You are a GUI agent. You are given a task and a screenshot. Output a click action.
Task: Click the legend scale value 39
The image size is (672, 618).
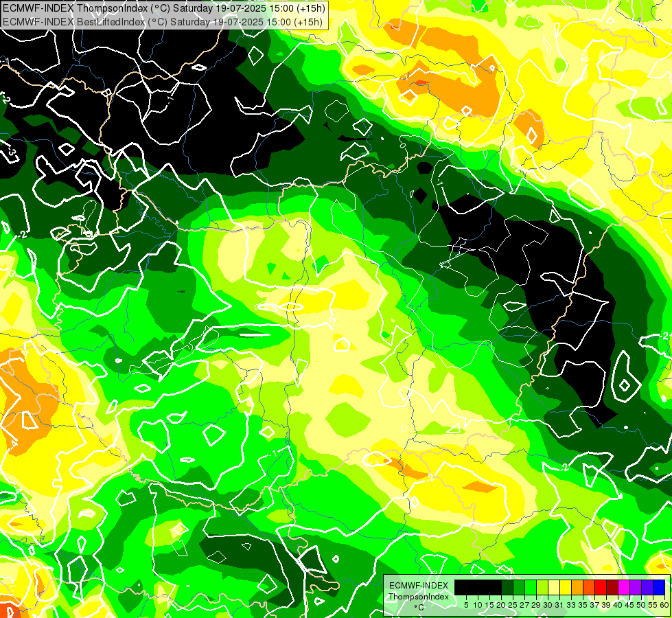[606, 605]
